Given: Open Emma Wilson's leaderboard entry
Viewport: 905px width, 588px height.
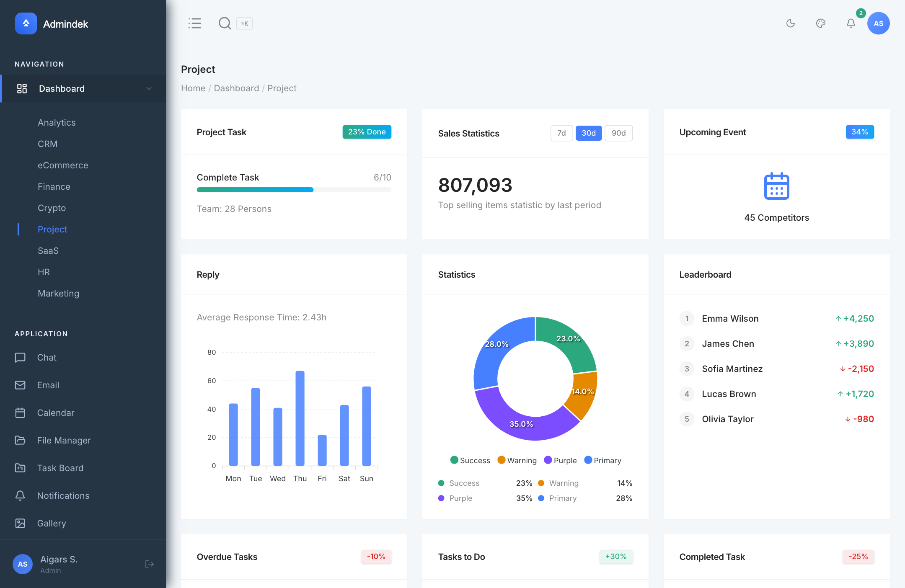Looking at the screenshot, I should pyautogui.click(x=730, y=318).
